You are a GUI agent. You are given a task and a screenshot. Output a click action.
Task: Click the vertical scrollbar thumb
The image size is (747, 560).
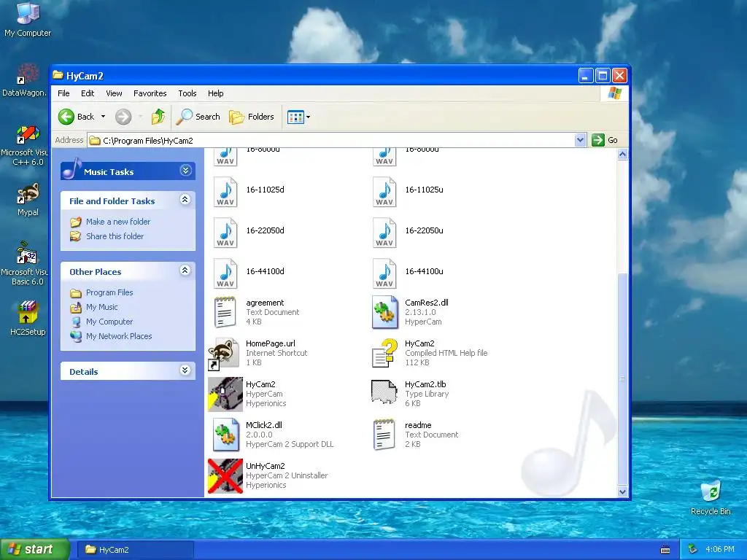tap(622, 379)
